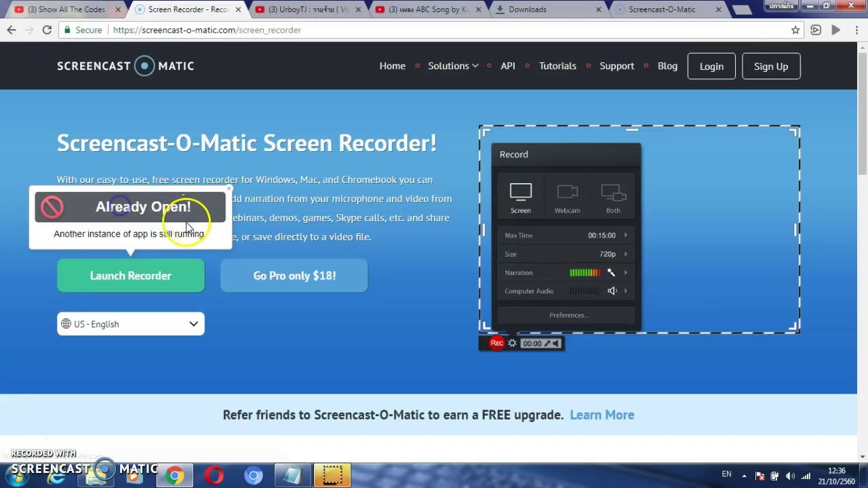Click the Narration level meter
868x488 pixels.
[585, 272]
